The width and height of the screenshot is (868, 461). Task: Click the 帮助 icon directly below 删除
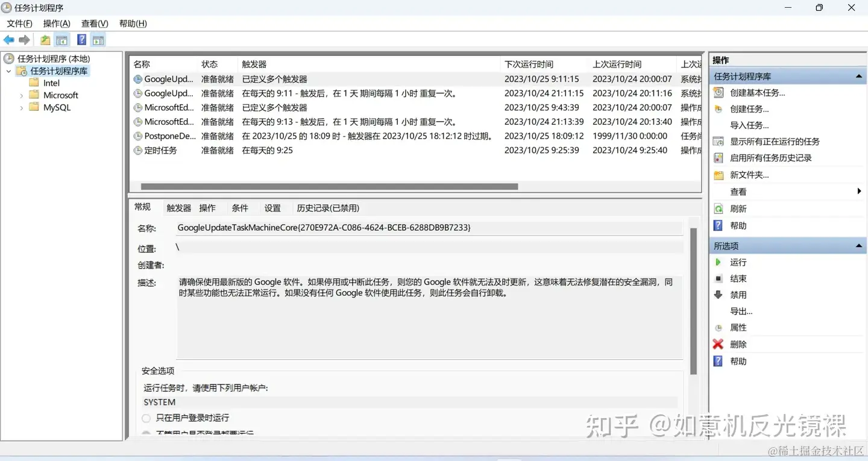718,361
